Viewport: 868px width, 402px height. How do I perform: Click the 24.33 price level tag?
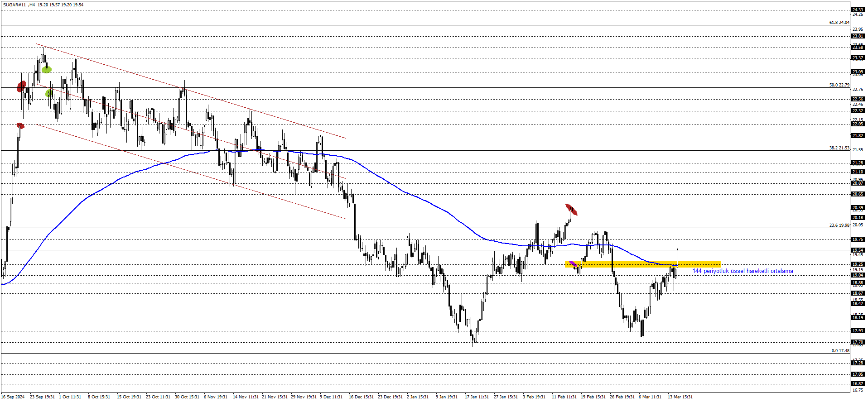[858, 10]
